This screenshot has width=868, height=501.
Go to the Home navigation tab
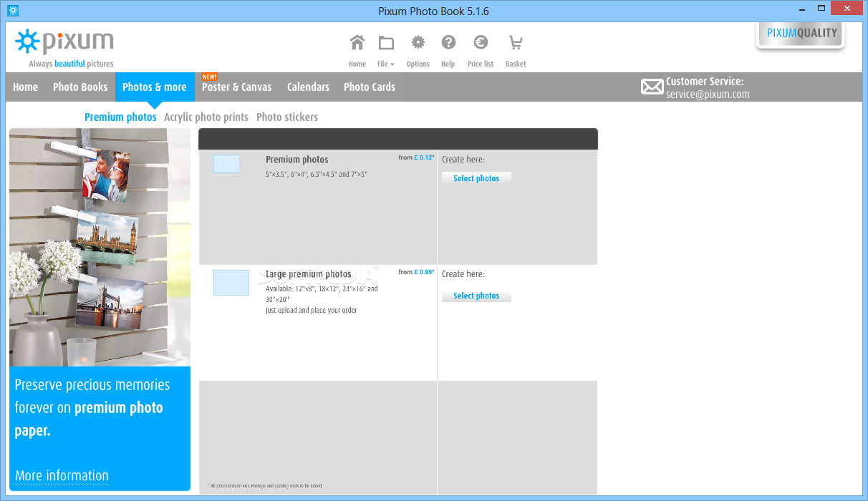click(x=26, y=87)
